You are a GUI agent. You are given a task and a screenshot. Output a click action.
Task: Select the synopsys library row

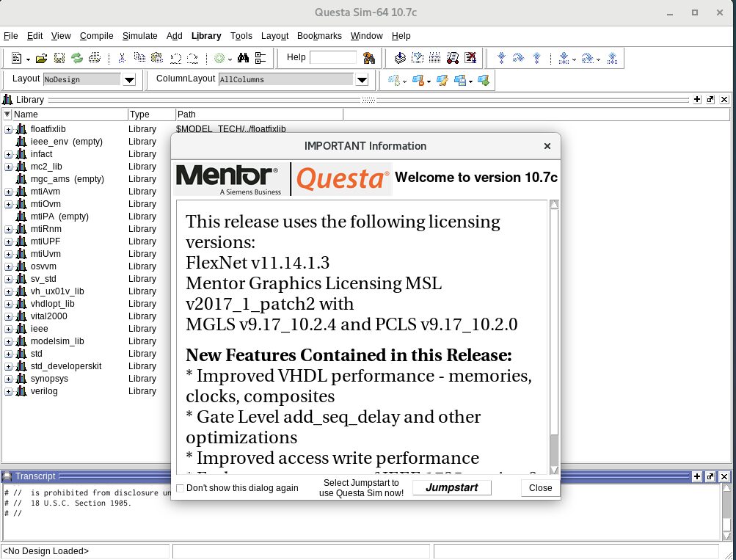pos(49,379)
